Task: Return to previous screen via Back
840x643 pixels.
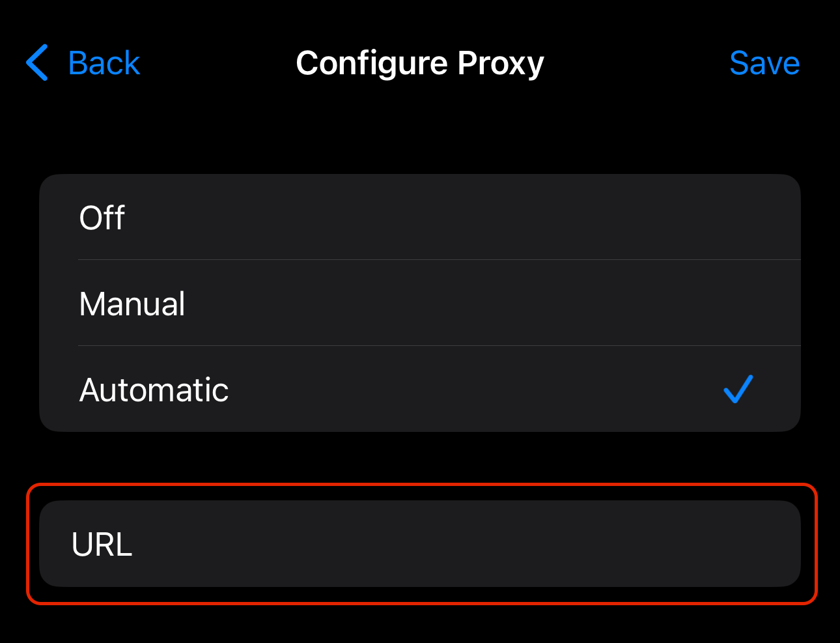Action: click(83, 63)
